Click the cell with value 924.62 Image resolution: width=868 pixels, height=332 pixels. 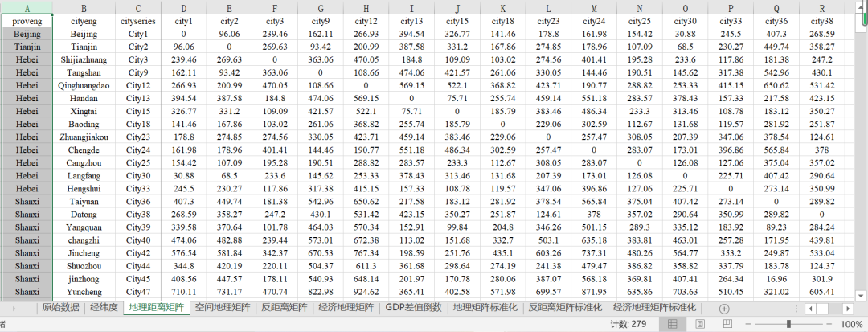pos(366,292)
